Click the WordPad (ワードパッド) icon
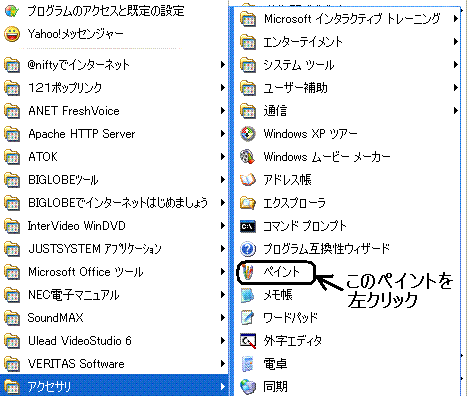Viewport: 467px width, 396px height. [x=248, y=318]
